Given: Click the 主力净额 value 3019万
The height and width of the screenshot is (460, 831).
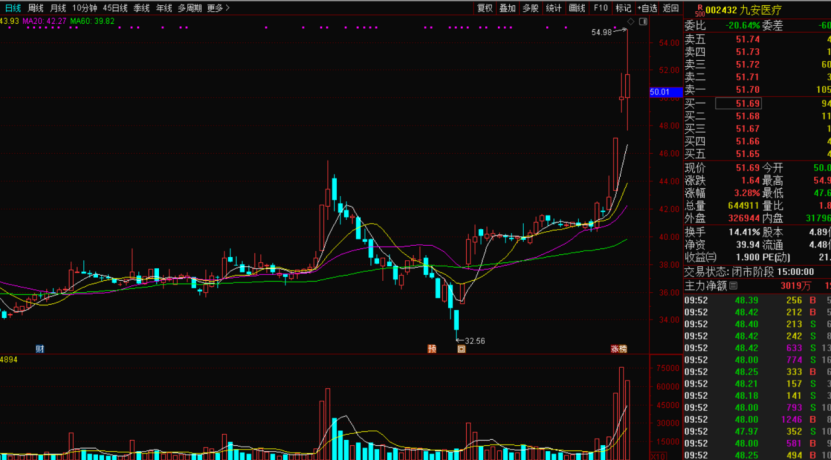Looking at the screenshot, I should pyautogui.click(x=795, y=287).
